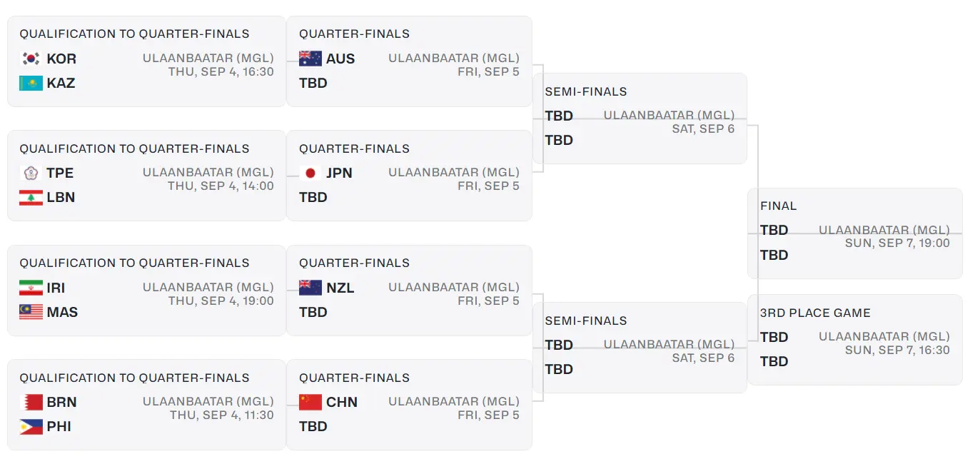This screenshot has height=469, width=980.
Task: Click the Chinese Taipei flag icon
Action: click(31, 173)
